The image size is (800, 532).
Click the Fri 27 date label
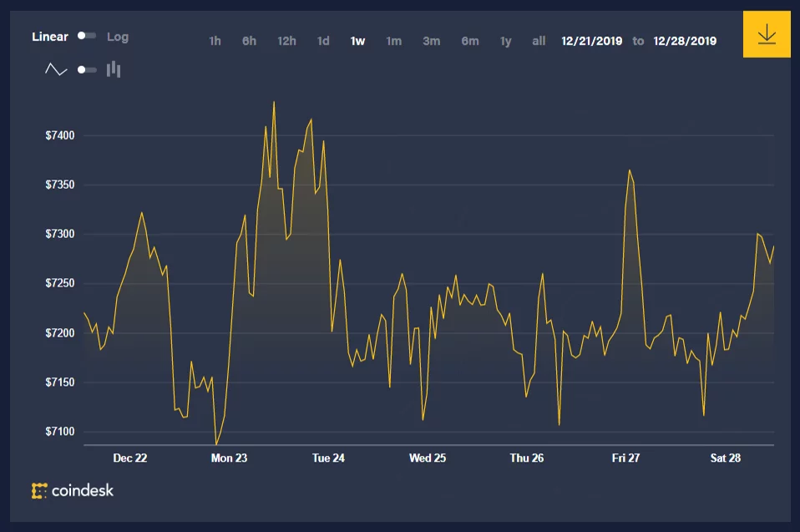(x=626, y=458)
